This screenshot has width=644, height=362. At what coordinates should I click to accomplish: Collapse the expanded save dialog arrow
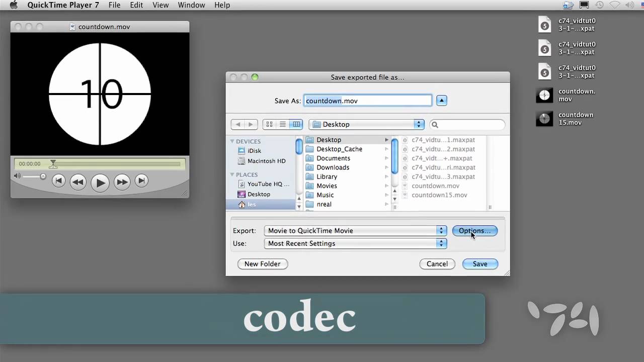441,101
